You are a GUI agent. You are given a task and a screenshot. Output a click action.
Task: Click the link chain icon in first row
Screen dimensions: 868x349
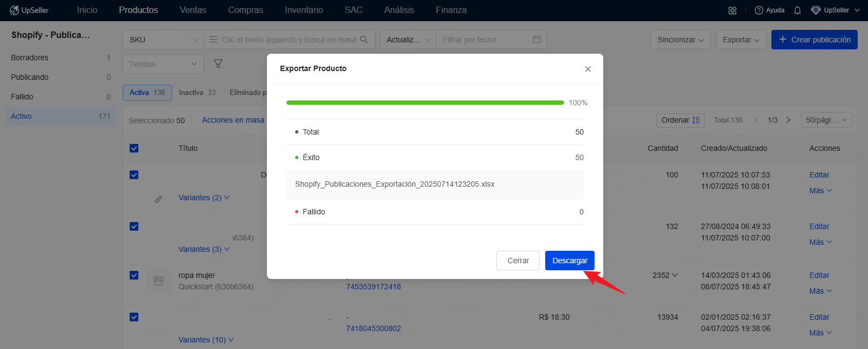point(158,199)
